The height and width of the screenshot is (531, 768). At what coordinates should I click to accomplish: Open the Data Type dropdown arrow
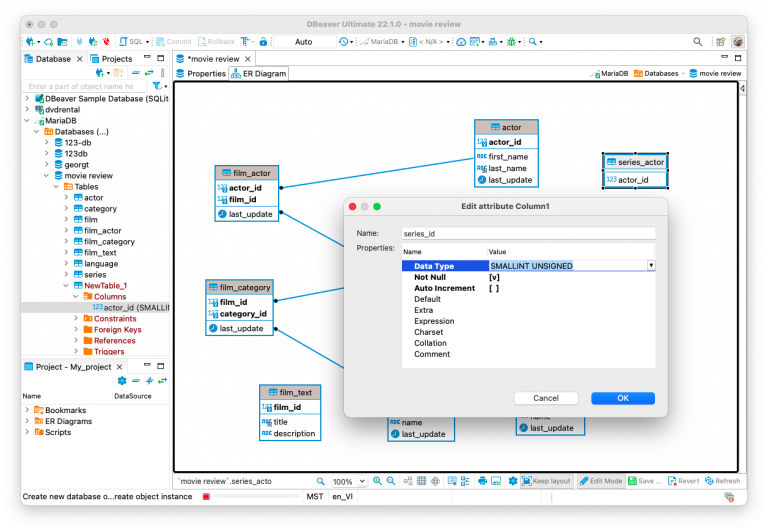(651, 266)
